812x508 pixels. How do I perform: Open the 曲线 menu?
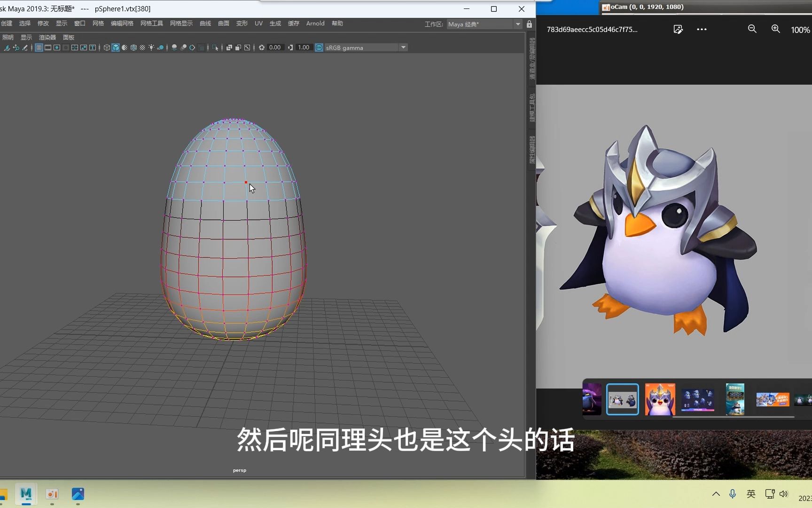[205, 24]
